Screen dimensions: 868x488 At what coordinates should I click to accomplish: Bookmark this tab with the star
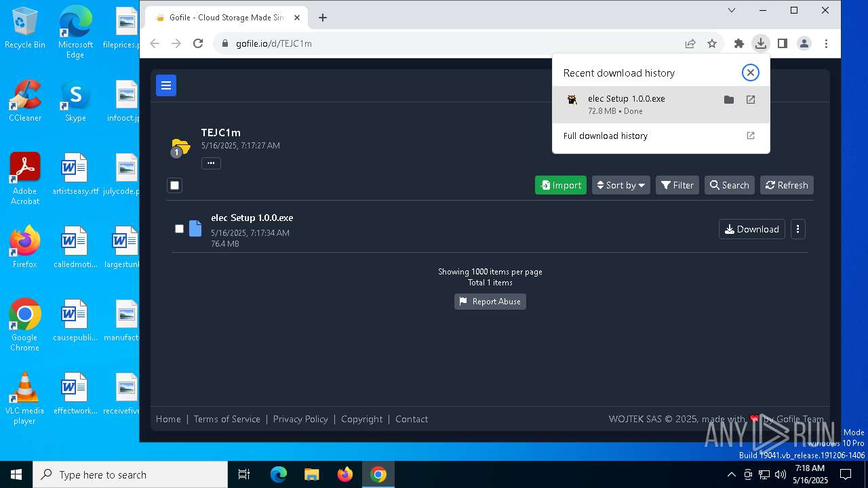(x=712, y=43)
